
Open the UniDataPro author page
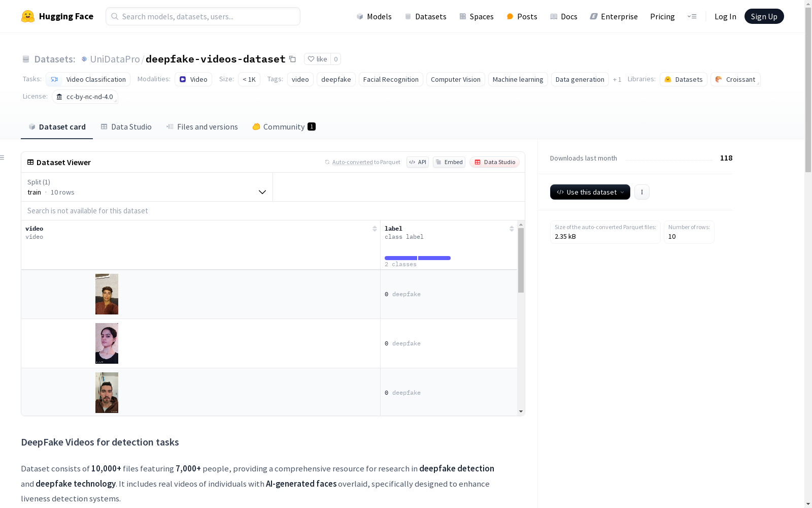pyautogui.click(x=115, y=59)
